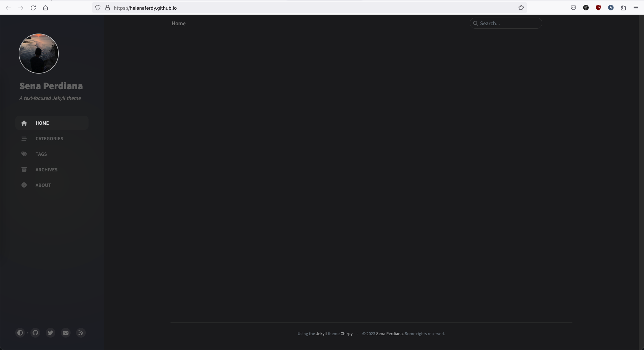The height and width of the screenshot is (350, 644).
Task: Open the About page
Action: coord(43,185)
